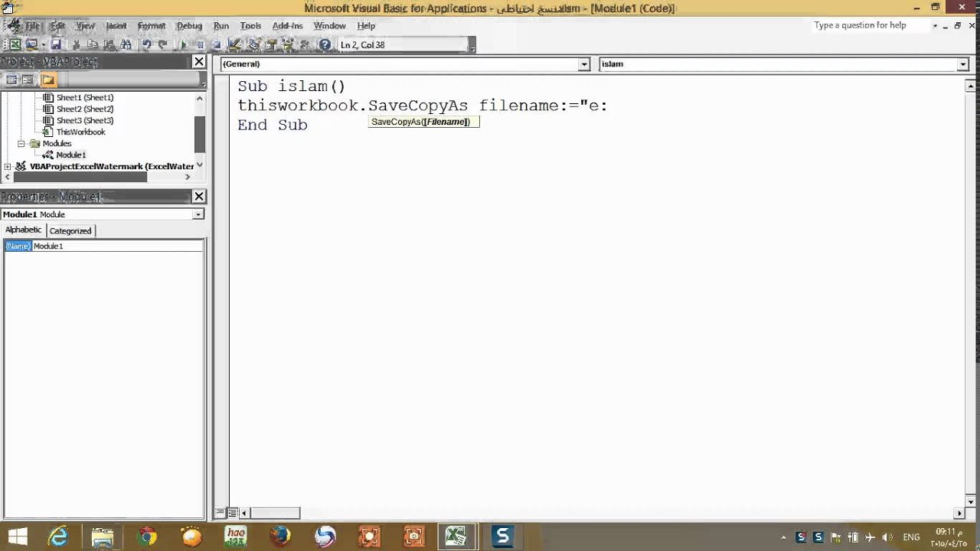Open the View menu
This screenshot has height=551, width=980.
[85, 25]
